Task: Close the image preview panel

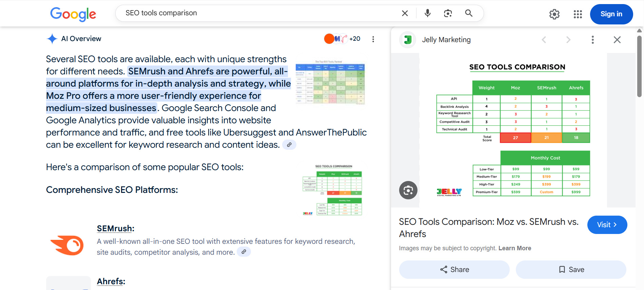Action: [x=617, y=40]
